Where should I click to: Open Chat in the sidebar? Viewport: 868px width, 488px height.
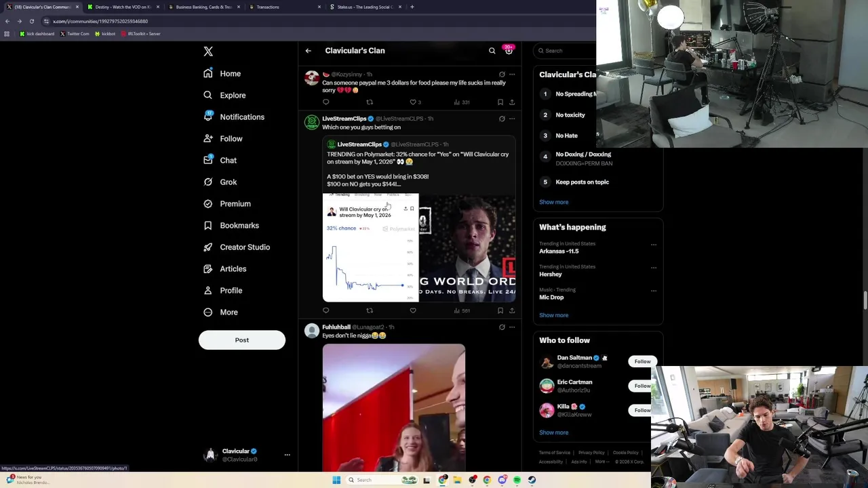coord(220,160)
